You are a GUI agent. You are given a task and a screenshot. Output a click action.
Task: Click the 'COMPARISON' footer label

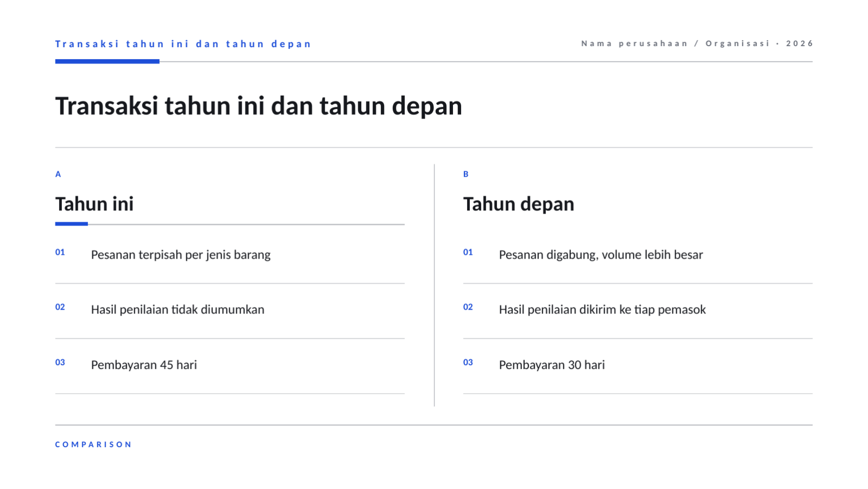(x=93, y=444)
